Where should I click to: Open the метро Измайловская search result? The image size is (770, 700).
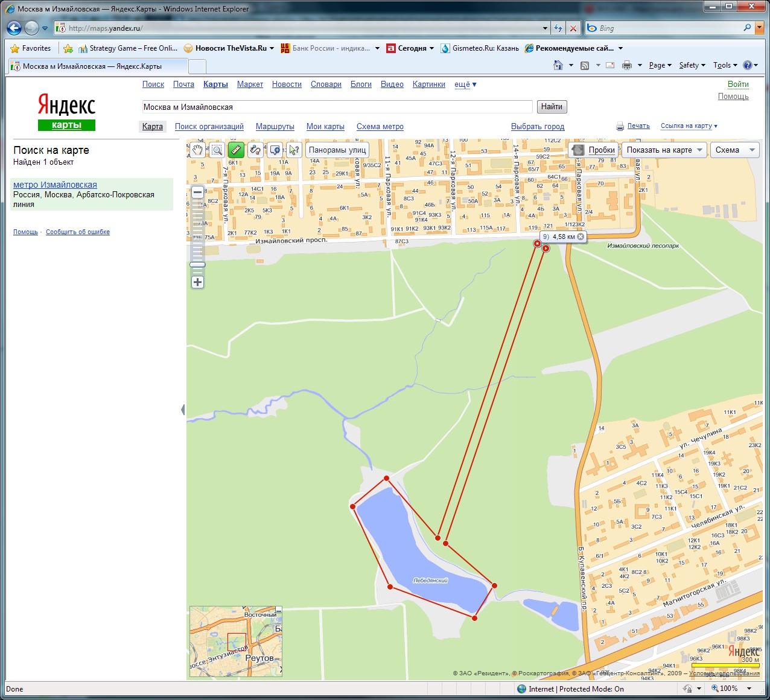55,185
